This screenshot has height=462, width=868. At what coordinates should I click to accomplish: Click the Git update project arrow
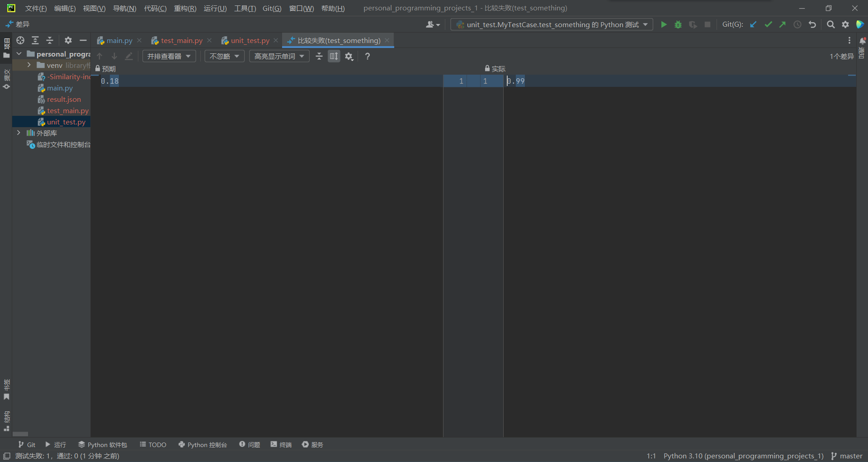click(x=753, y=24)
